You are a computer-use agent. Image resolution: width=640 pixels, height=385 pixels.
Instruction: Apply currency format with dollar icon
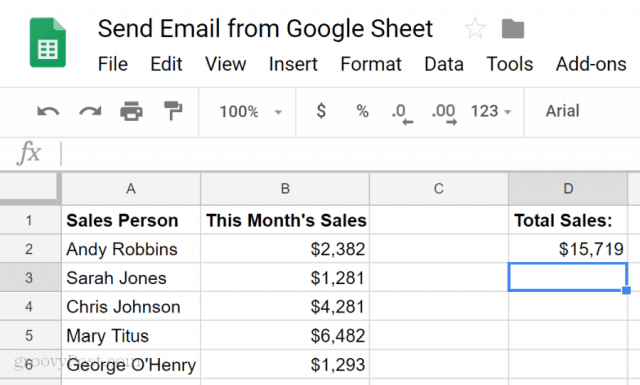321,111
